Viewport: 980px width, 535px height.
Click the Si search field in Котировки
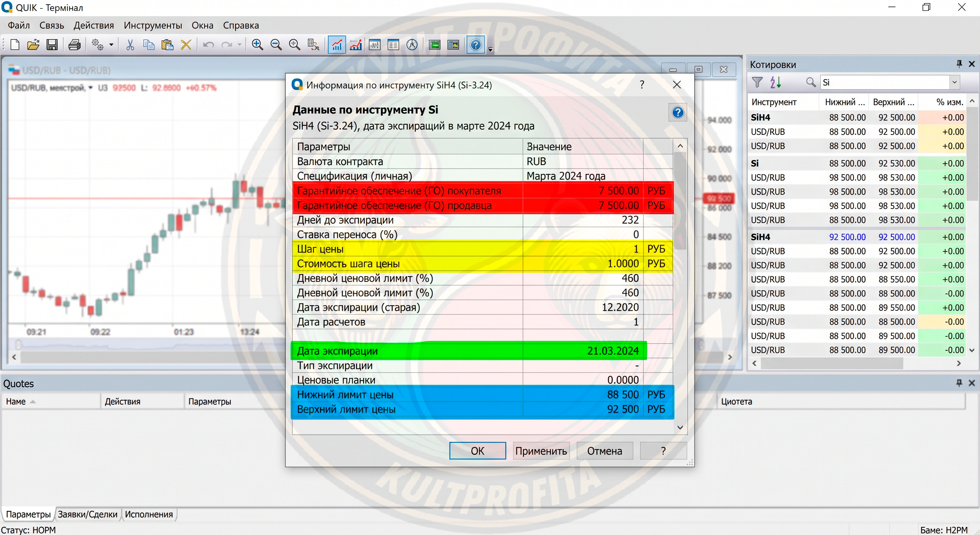(x=885, y=82)
